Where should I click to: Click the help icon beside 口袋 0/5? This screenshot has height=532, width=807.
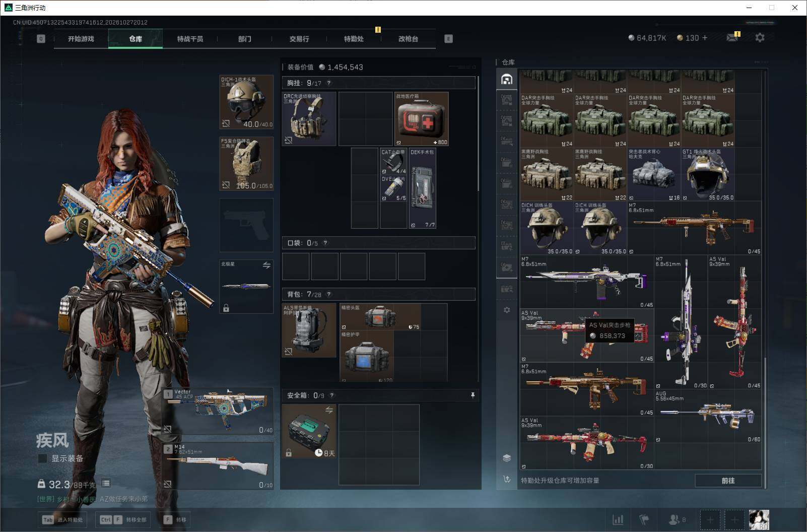[x=325, y=243]
